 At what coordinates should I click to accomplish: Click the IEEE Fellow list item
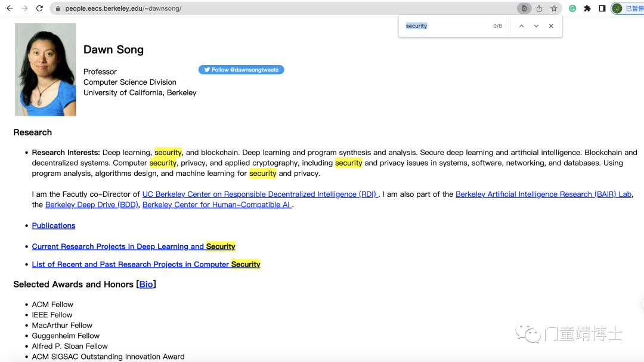[52, 315]
